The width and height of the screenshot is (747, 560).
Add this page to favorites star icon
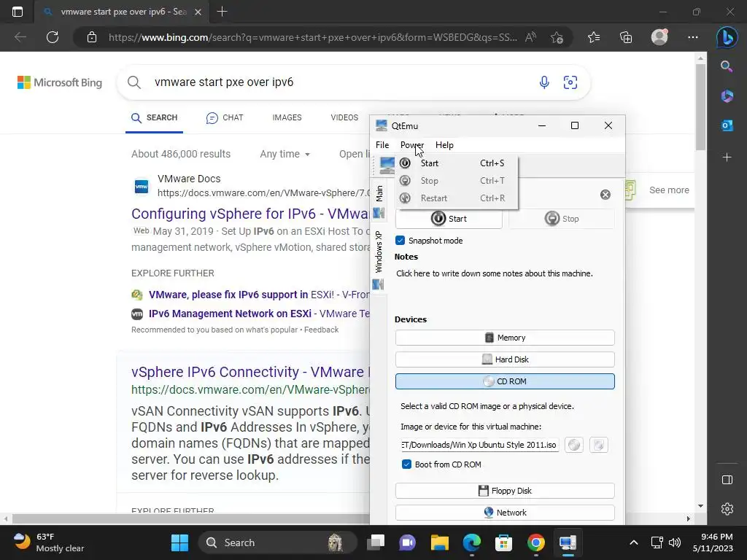point(557,37)
